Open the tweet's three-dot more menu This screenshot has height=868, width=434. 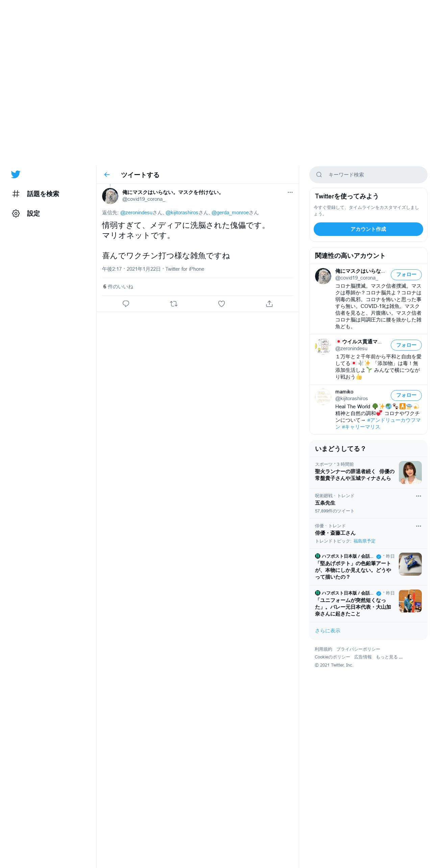(290, 192)
